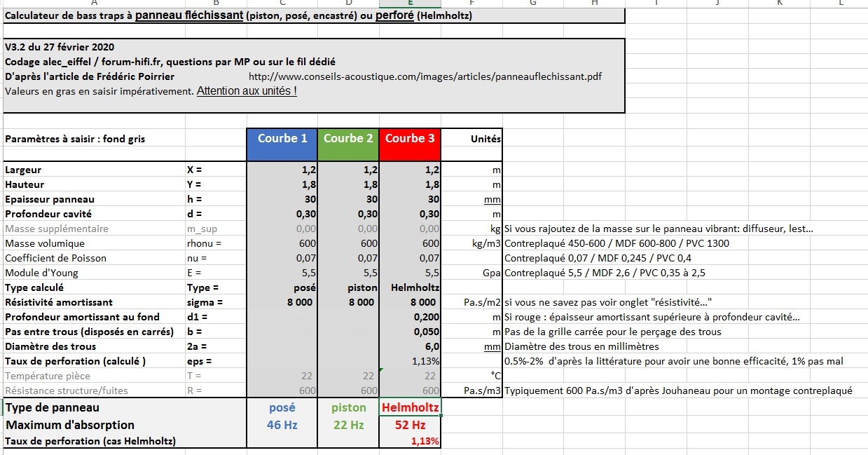
Task: Select Module d'Young value for Courbe 2
Action: click(348, 273)
